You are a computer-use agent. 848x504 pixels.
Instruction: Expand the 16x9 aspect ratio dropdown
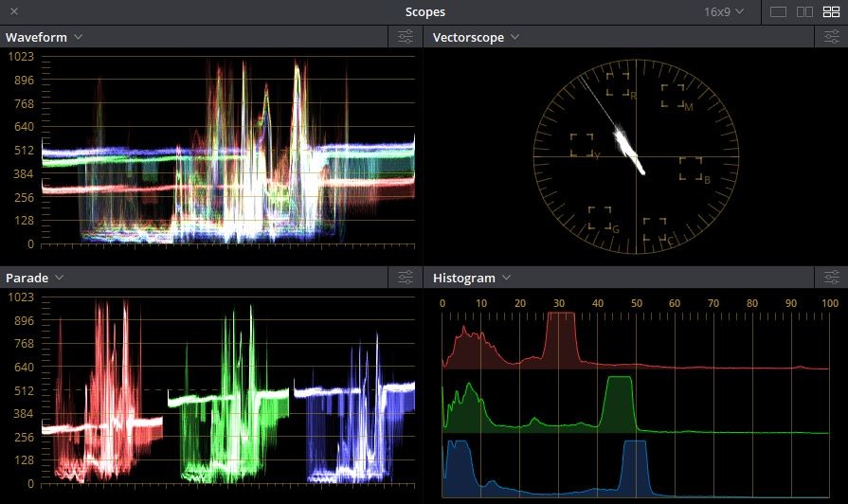724,12
